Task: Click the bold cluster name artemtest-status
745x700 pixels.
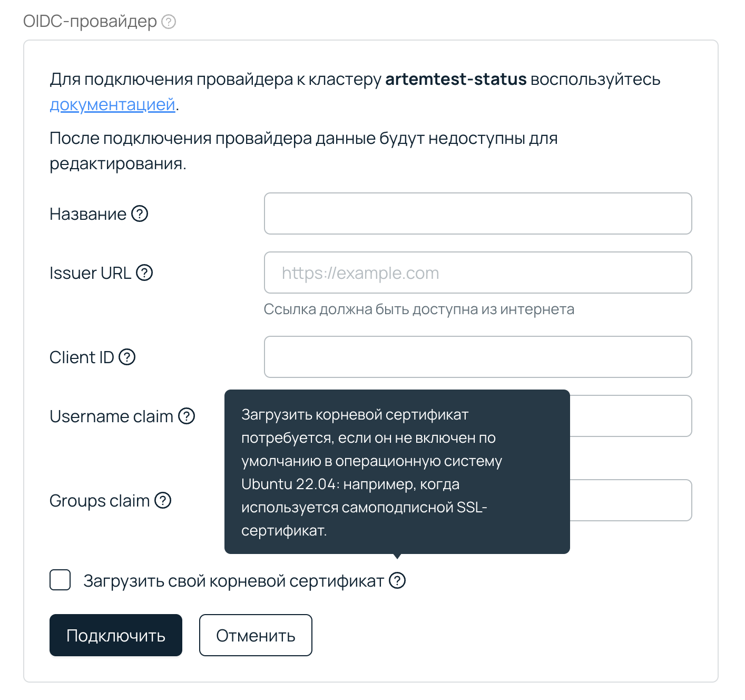Action: coord(456,79)
